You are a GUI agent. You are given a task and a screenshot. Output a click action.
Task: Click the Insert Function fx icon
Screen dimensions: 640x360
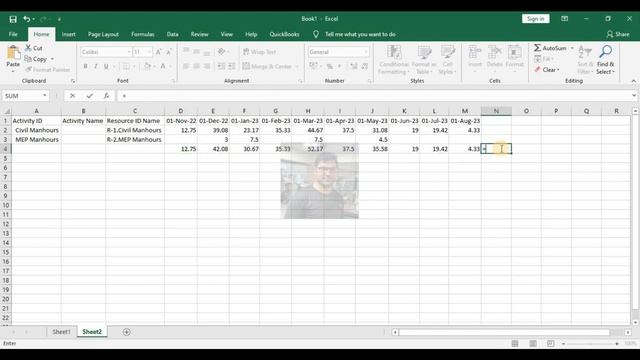[x=106, y=96]
